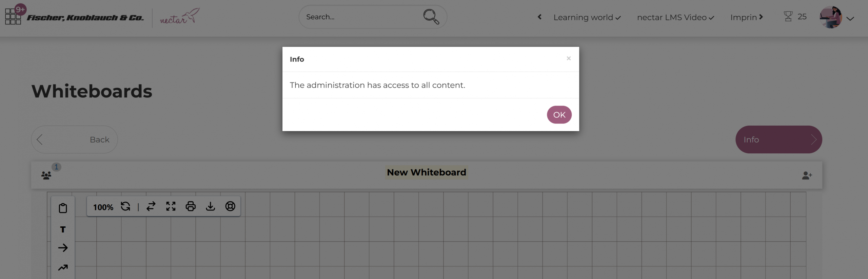Open the nectar LMS Video dropdown

pyautogui.click(x=675, y=17)
